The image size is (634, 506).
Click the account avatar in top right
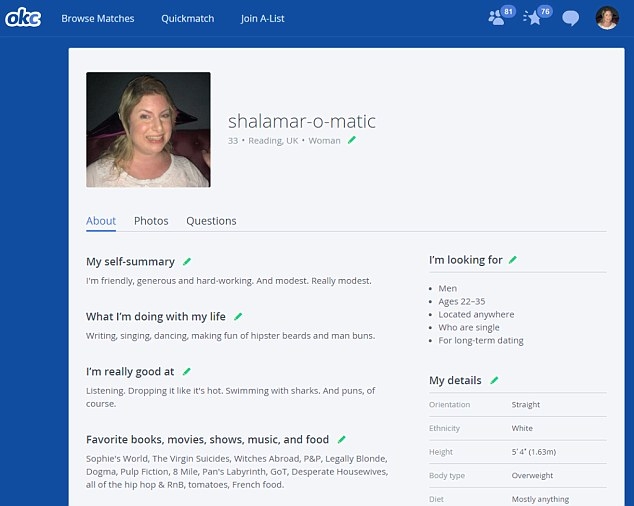pyautogui.click(x=607, y=18)
